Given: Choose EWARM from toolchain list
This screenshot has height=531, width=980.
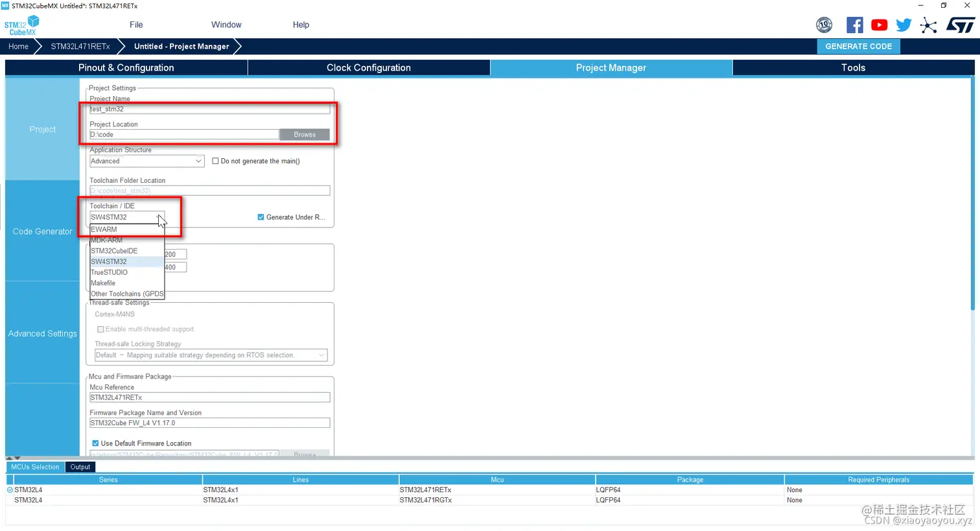Looking at the screenshot, I should [x=127, y=230].
